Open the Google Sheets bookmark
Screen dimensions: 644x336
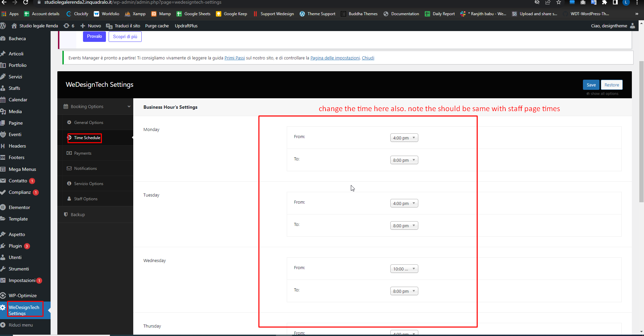(x=194, y=14)
